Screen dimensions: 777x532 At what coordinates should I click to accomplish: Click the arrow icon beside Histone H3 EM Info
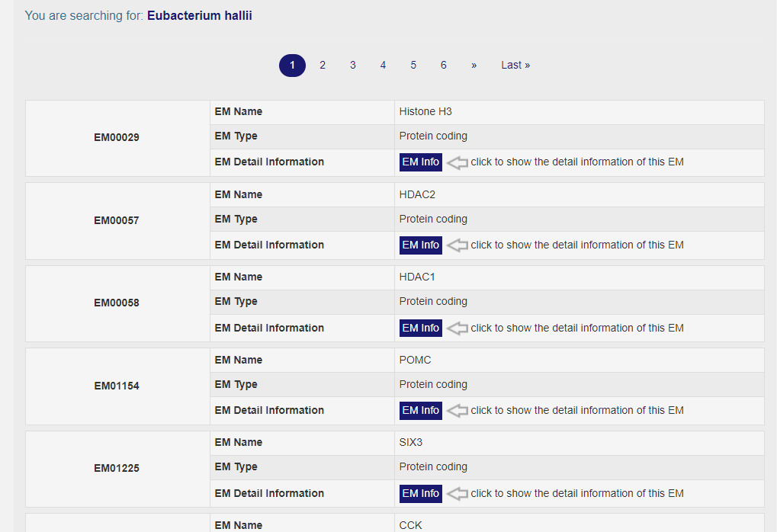point(457,162)
